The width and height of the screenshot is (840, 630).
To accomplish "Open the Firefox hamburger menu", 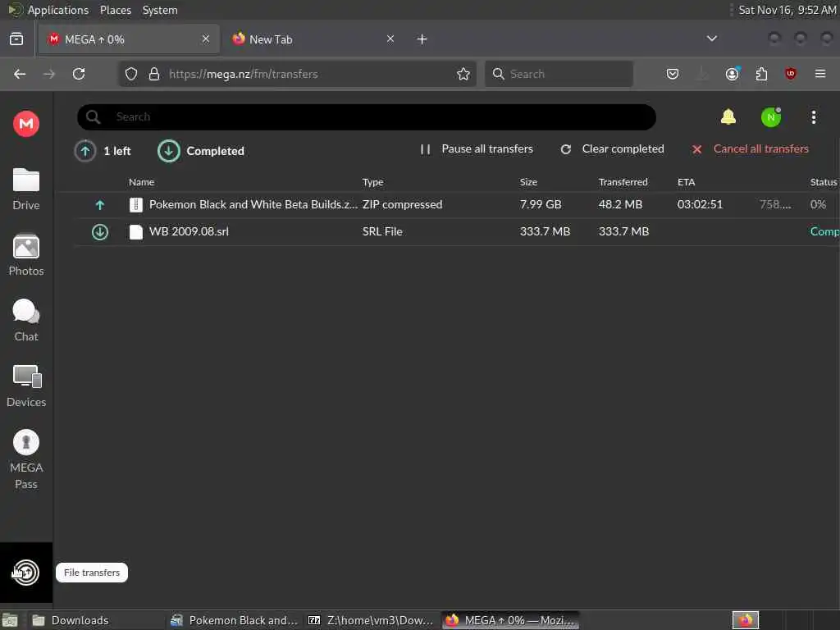I will tap(820, 74).
